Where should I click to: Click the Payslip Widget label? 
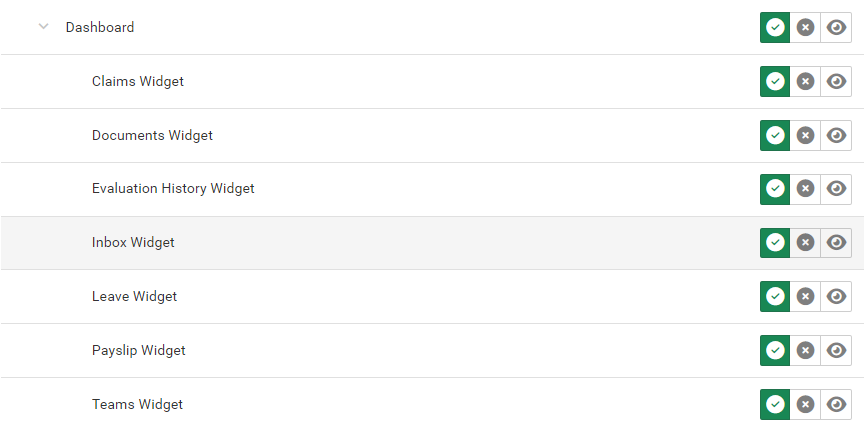coord(138,350)
